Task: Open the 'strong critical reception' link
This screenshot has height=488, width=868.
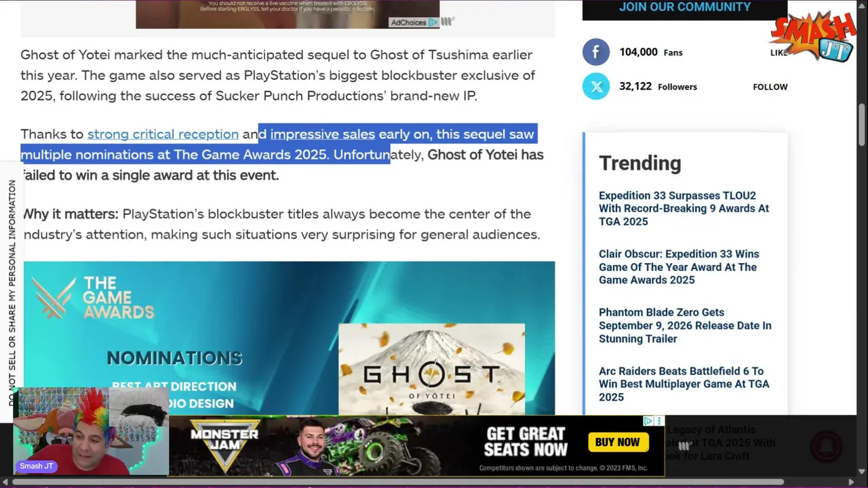Action: point(163,134)
